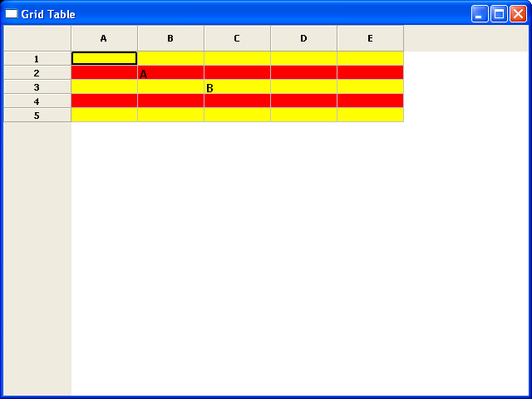Screen dimensions: 532x399
Task: Close the Grid Table window
Action: [518, 13]
